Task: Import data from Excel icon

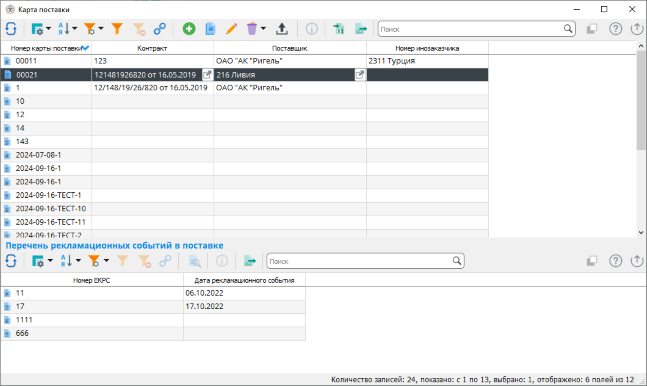Action: pos(339,29)
